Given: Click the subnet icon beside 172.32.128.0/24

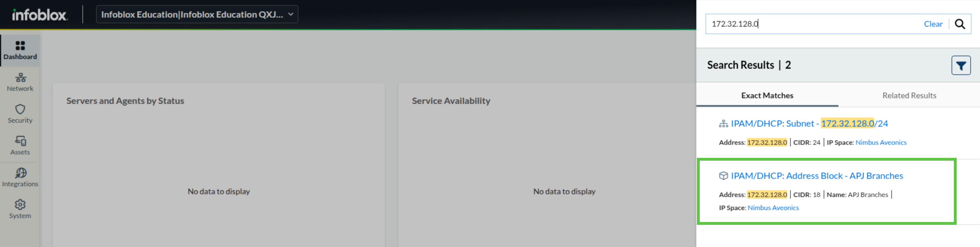Looking at the screenshot, I should [723, 124].
